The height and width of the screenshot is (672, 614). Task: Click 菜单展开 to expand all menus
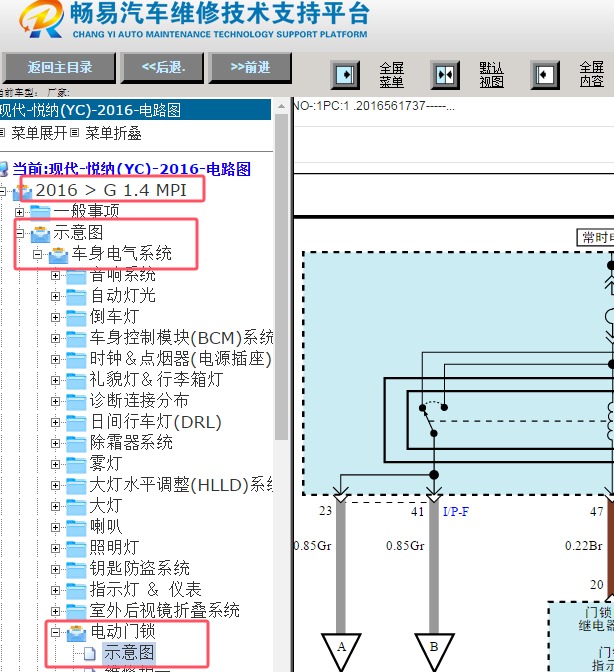(39, 133)
